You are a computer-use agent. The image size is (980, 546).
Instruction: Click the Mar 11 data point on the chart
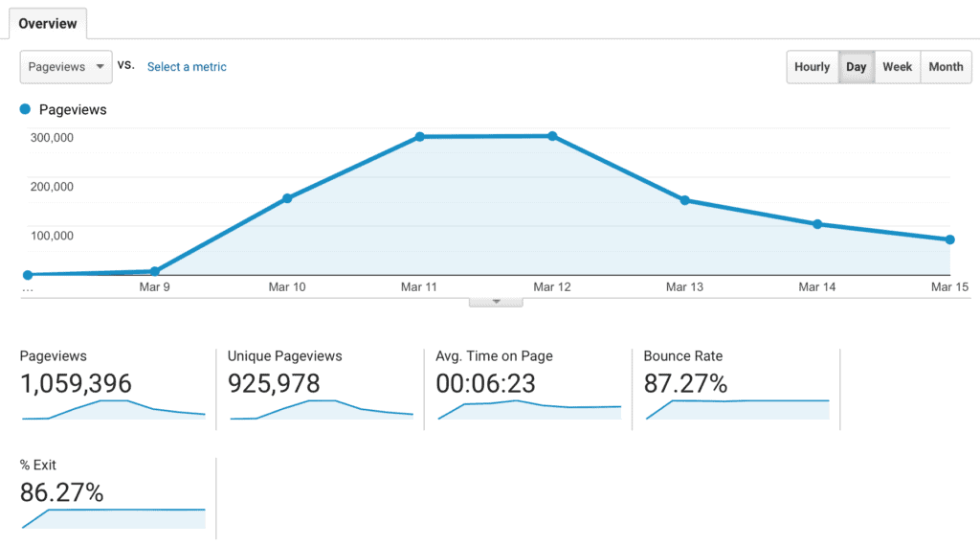coord(419,137)
